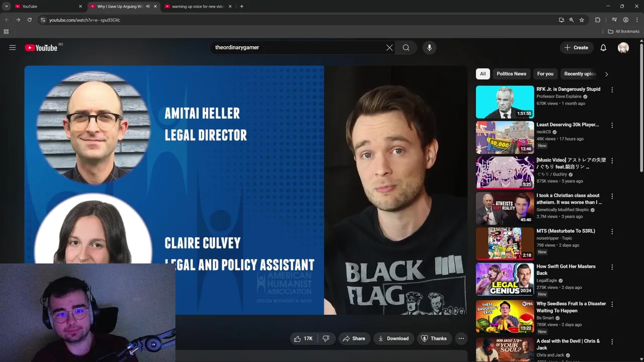This screenshot has width=644, height=362.
Task: Open the 'Why Seedless Fruit Is a Disaster' title
Action: coord(571,307)
